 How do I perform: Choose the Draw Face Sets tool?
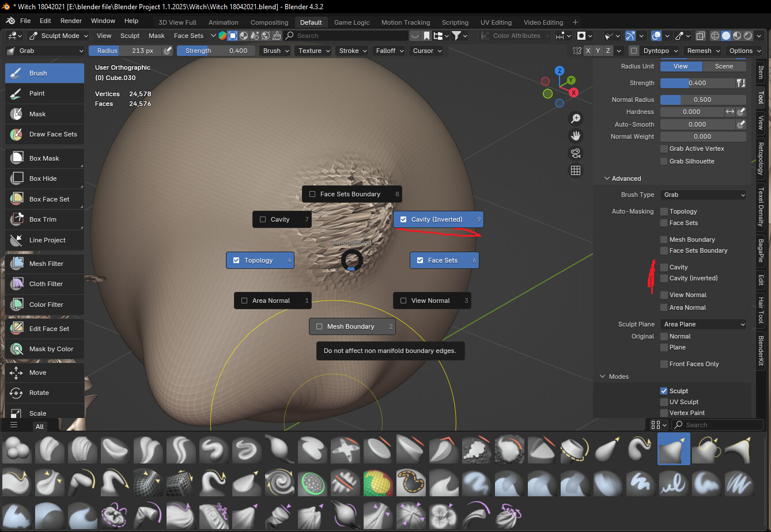click(x=45, y=134)
